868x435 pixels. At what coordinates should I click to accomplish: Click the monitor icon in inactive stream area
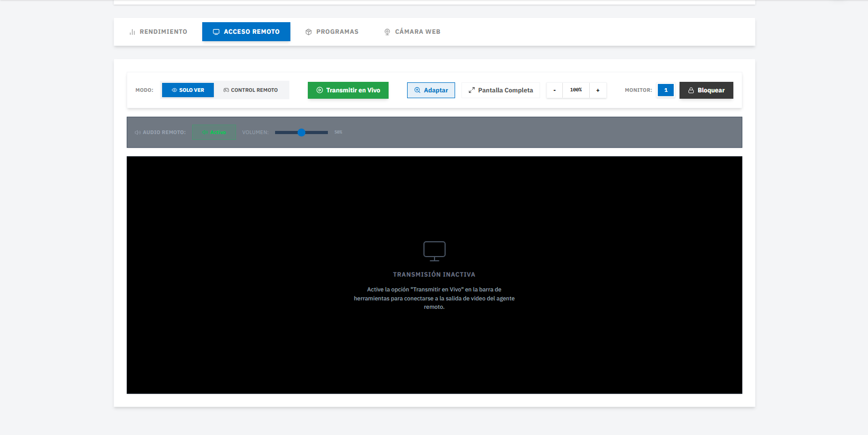point(435,251)
